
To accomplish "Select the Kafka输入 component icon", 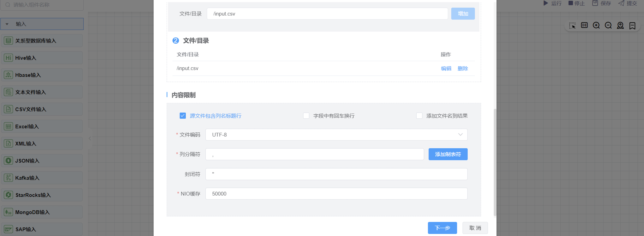I will pos(8,178).
